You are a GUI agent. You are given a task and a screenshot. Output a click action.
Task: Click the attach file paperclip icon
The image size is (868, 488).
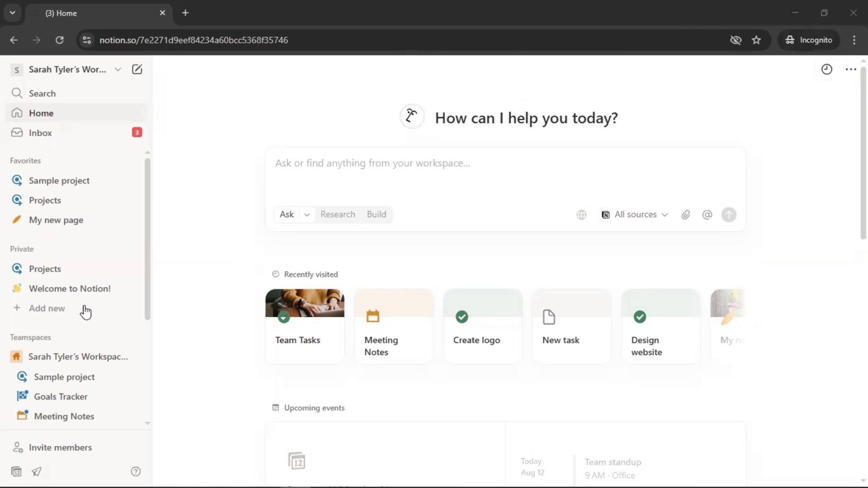[685, 215]
